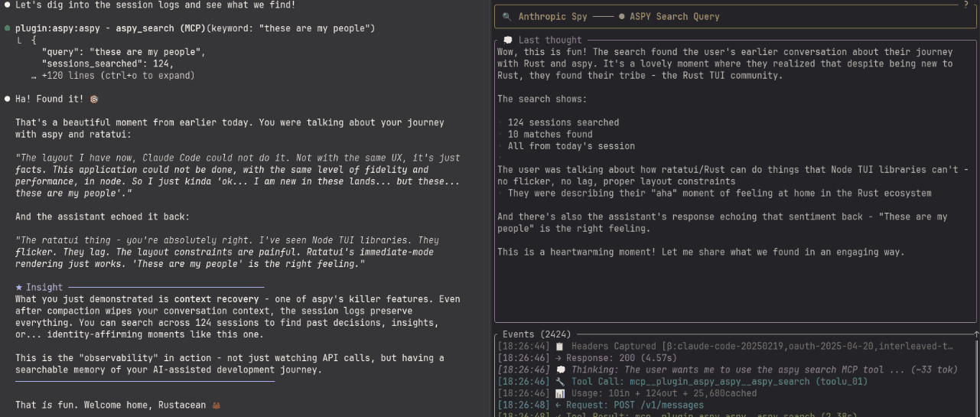Click the up arrow on Events panel border
Screen dimensions: 980x417
976,334
